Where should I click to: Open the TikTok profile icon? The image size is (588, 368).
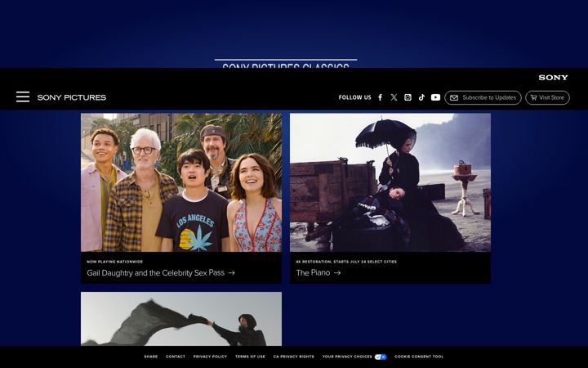(421, 97)
